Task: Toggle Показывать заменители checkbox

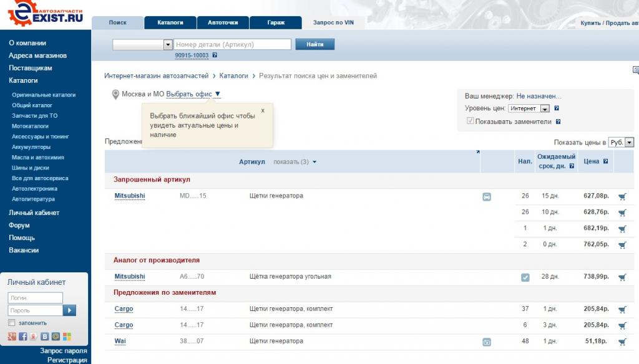Action: coord(470,122)
